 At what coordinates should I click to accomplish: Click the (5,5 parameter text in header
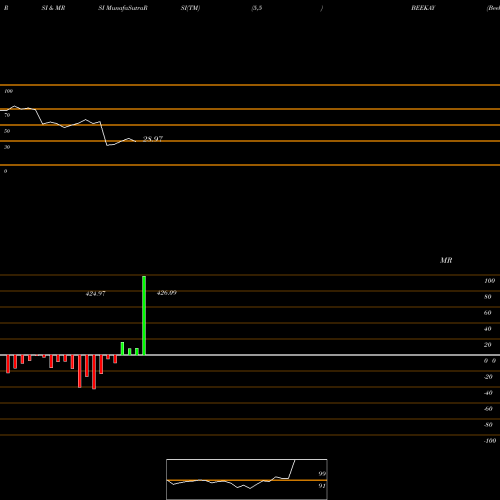click(x=257, y=8)
